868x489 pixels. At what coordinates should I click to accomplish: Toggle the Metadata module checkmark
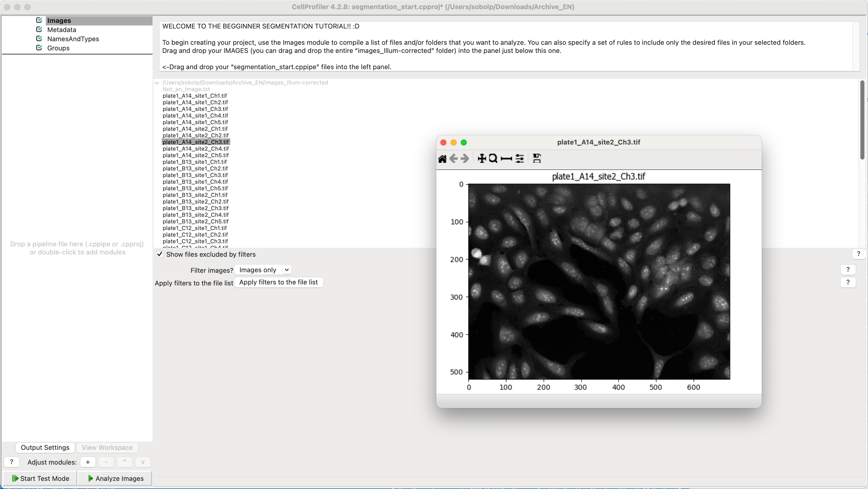(x=39, y=29)
